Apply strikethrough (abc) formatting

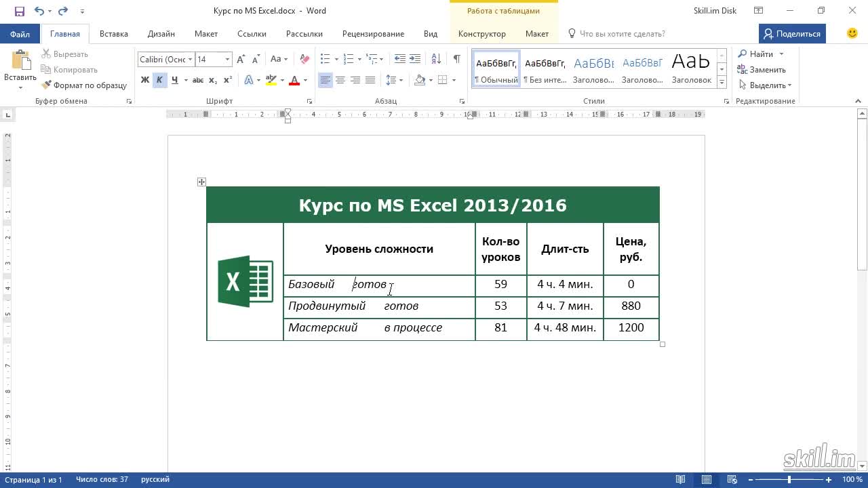point(198,80)
